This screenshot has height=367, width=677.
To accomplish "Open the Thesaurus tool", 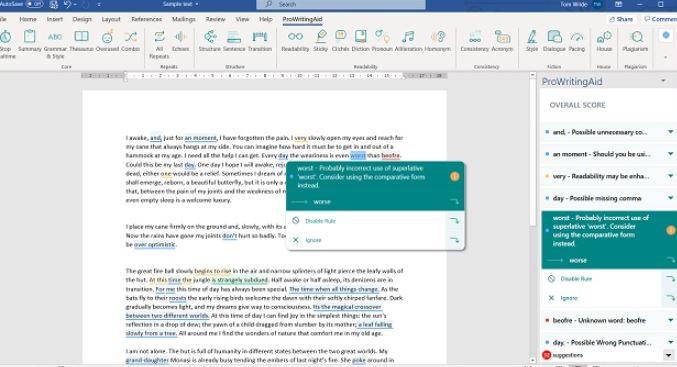I will coord(81,41).
